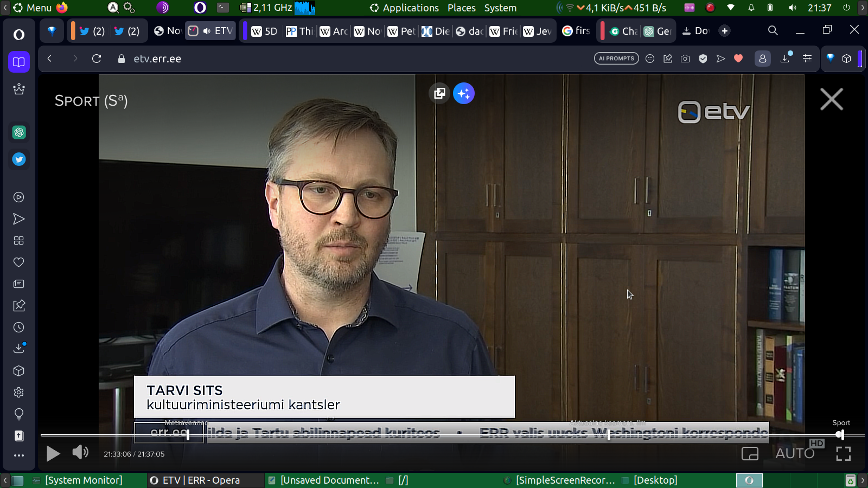The image size is (868, 488).
Task: Open sidebar Settings gear
Action: pos(19,393)
